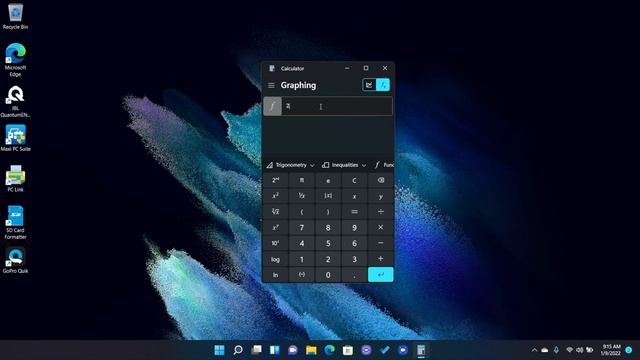Open the partially visible Function dropdown

384,165
